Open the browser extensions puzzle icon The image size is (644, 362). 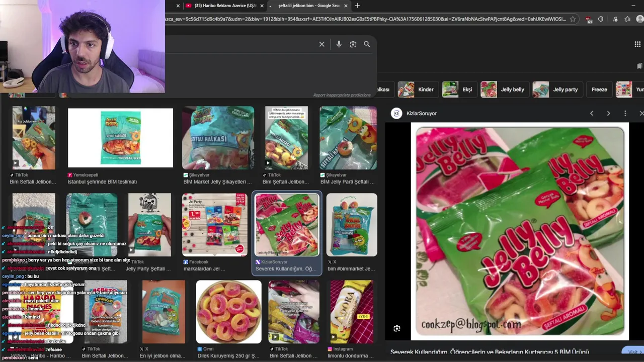click(x=601, y=19)
